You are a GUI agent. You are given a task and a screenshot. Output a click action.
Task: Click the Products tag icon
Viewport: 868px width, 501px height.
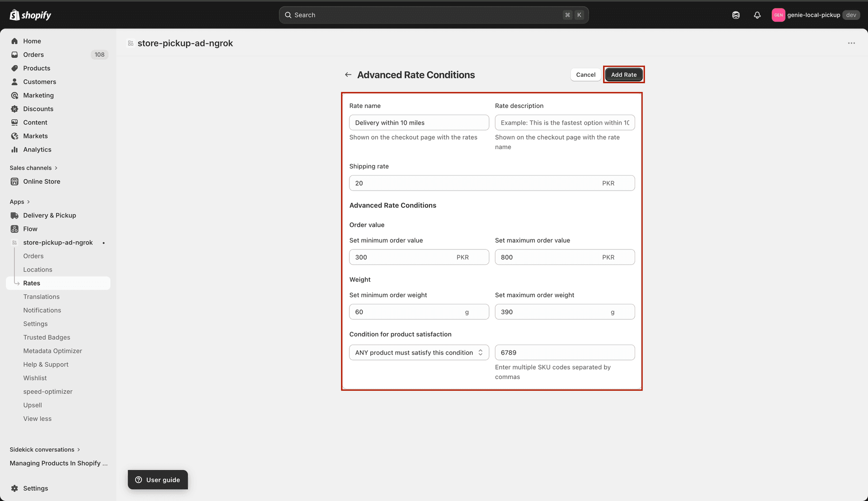14,68
